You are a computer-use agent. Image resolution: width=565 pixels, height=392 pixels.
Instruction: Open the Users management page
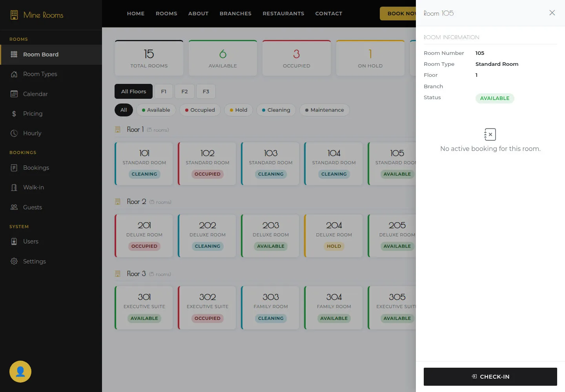click(51, 241)
